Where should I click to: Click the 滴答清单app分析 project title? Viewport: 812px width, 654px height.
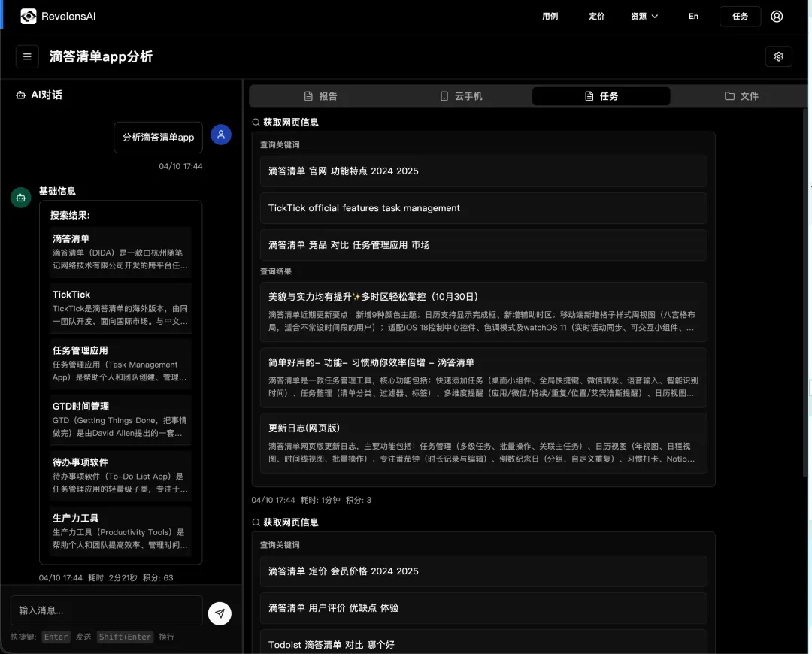coord(101,56)
